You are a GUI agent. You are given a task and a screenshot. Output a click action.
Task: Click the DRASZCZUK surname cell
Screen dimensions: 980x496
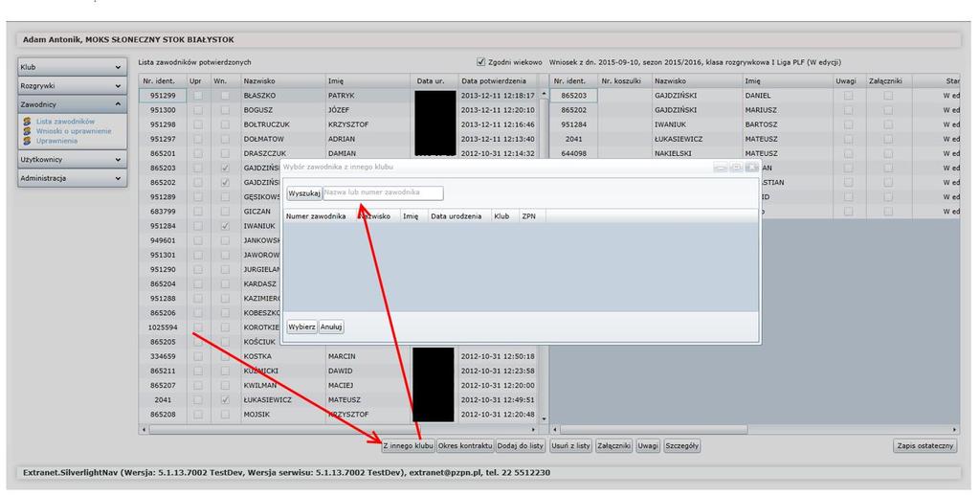tap(283, 153)
